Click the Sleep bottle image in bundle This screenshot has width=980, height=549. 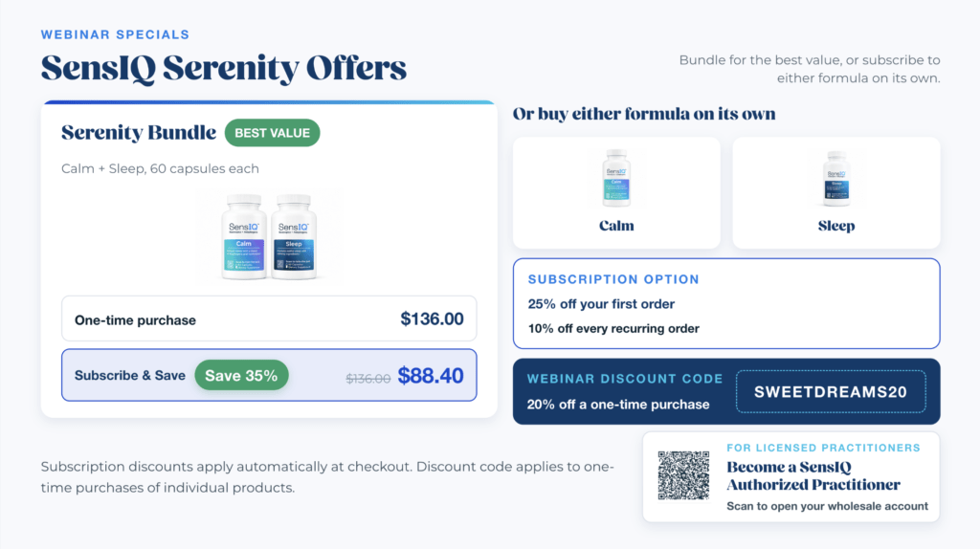293,236
